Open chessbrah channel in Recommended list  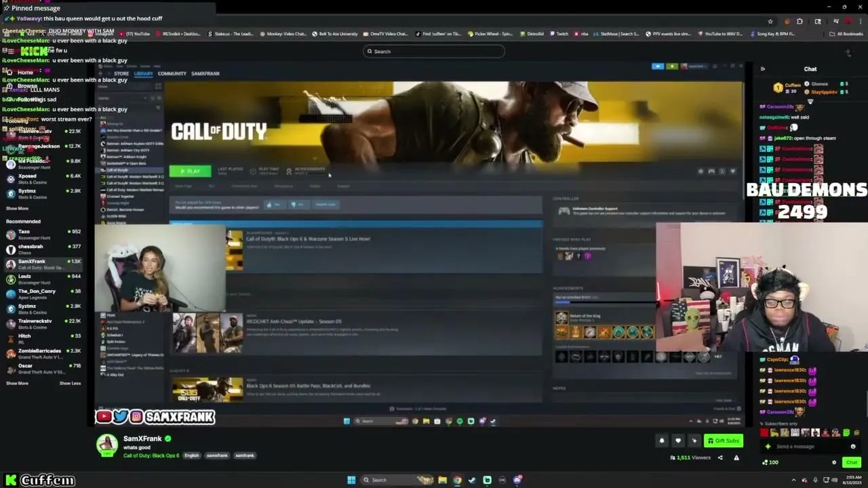coord(42,249)
